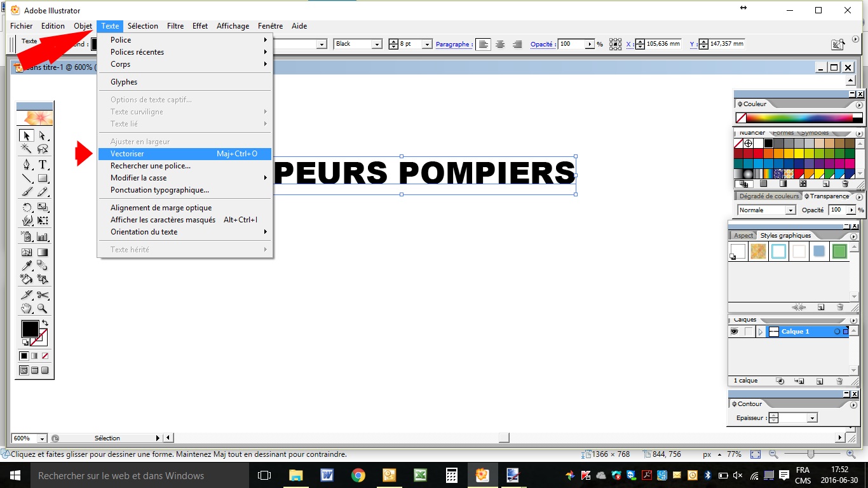The image size is (868, 488).
Task: Select the Scissors tool
Action: coord(43,295)
